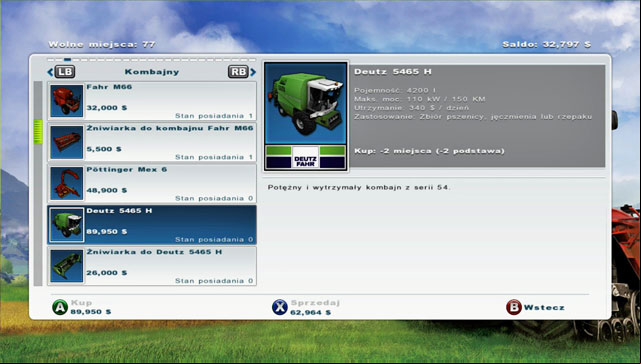Click the Utrzymanie: 340 $ / dzień line
Image resolution: width=641 pixels, height=364 pixels.
tap(412, 108)
